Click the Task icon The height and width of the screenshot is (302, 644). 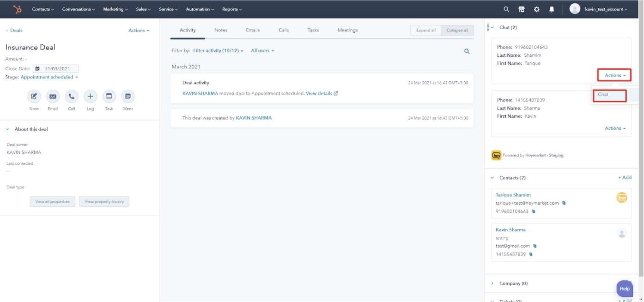[x=109, y=97]
